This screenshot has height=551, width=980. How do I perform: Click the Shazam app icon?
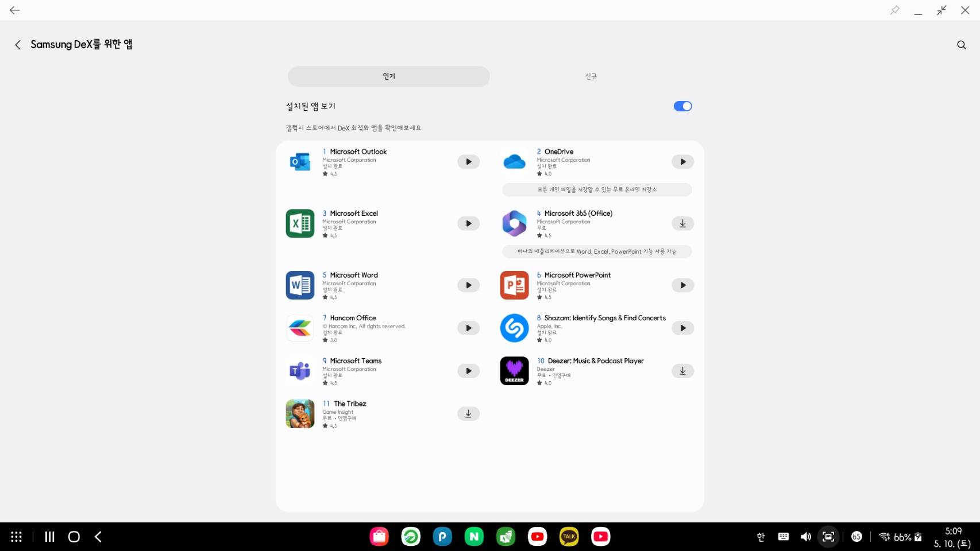coord(514,328)
